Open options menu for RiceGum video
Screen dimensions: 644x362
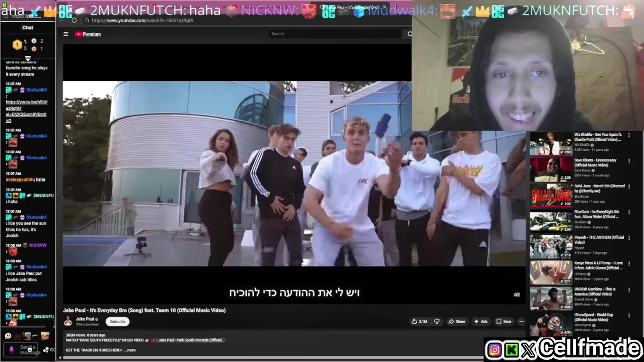[629, 212]
